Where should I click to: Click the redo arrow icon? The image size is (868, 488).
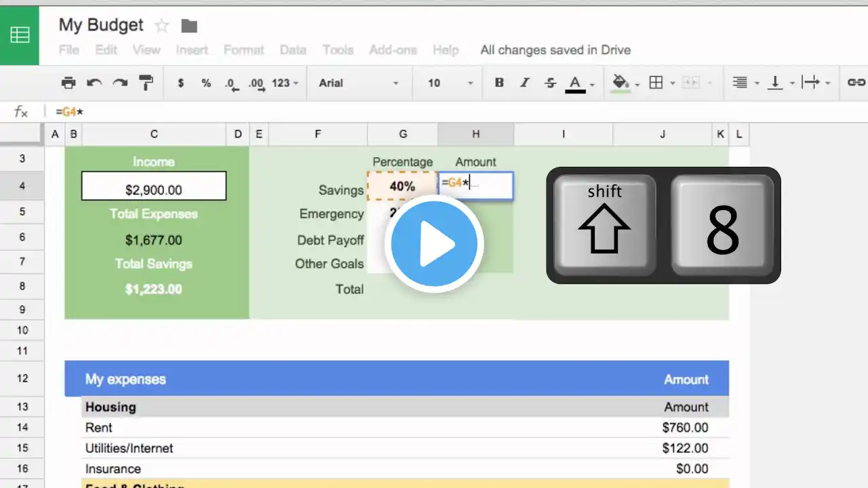(120, 83)
